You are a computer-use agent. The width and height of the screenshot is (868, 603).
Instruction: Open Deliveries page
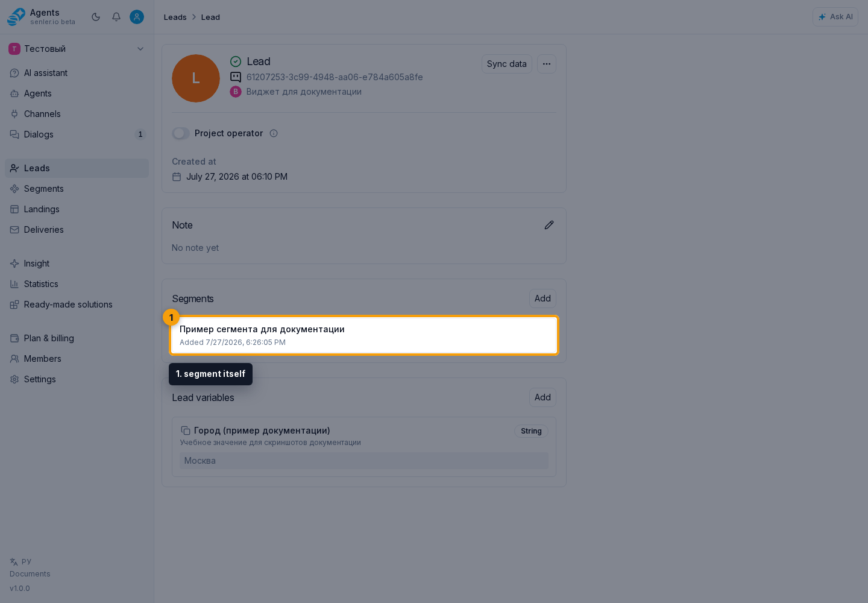pyautogui.click(x=77, y=230)
